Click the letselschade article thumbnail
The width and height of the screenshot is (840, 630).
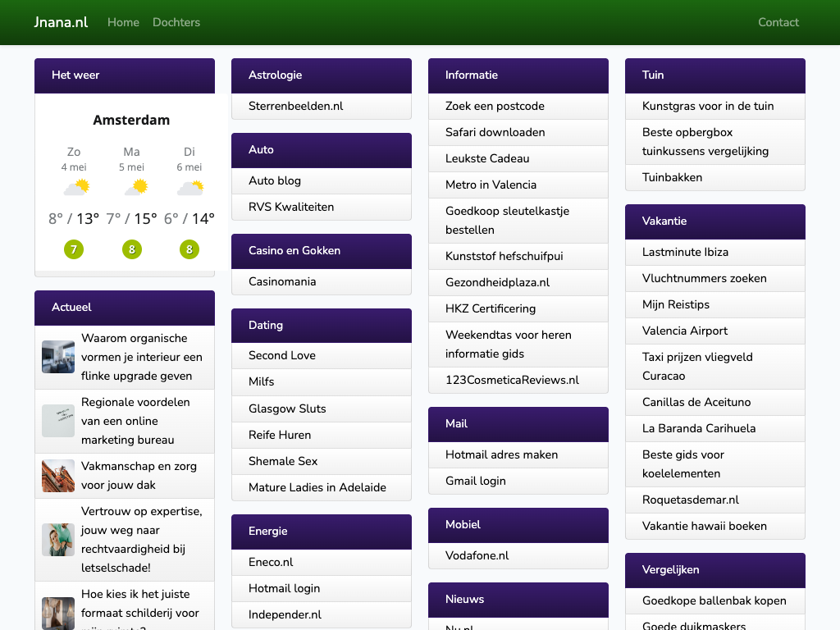click(58, 540)
